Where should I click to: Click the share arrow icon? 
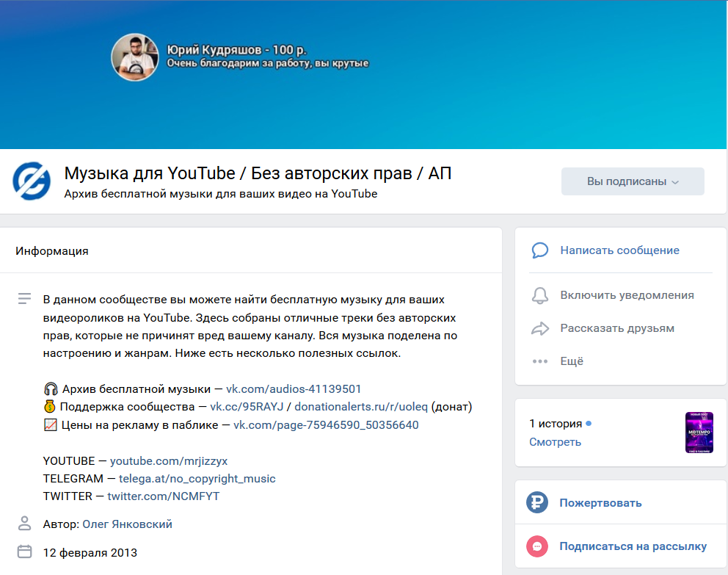[540, 328]
